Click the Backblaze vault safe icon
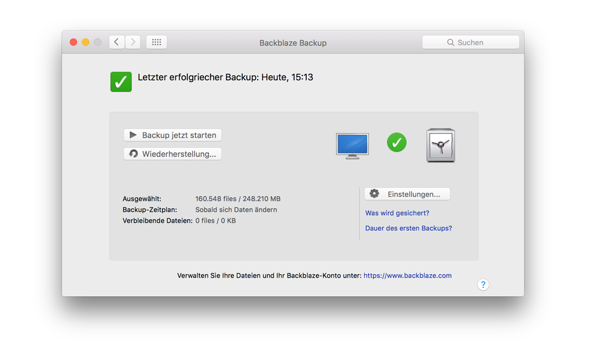 [x=440, y=145]
